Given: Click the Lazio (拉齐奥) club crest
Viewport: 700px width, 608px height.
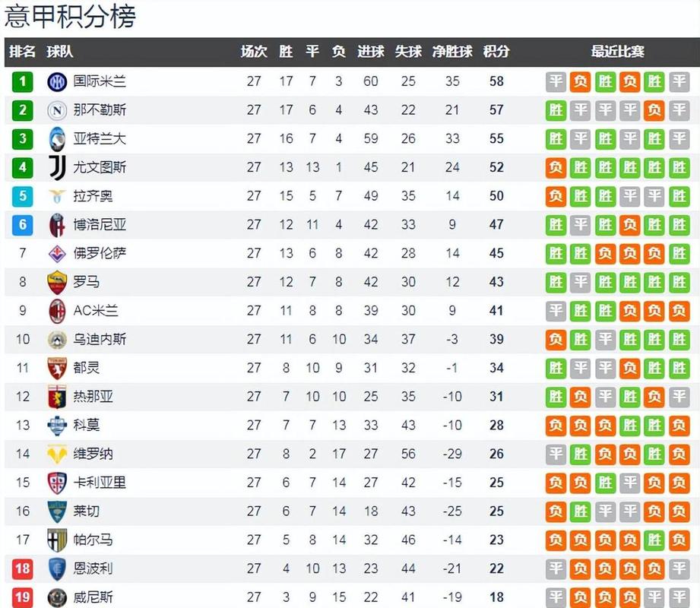Looking at the screenshot, I should pos(57,196).
